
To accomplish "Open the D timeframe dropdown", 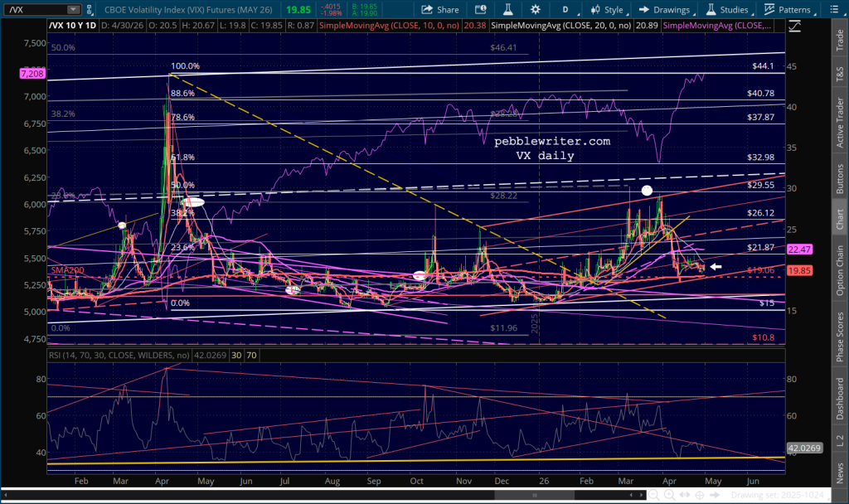I will click(565, 10).
